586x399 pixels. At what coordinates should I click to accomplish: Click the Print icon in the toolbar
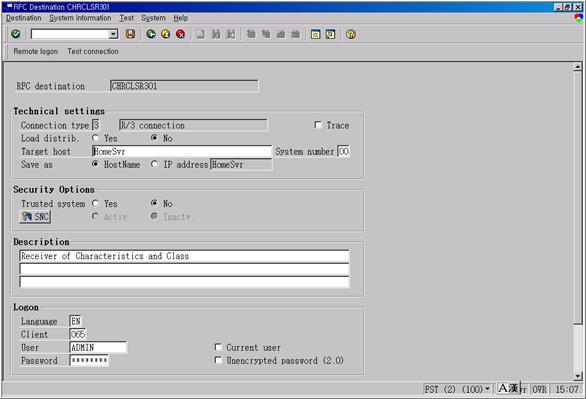point(201,34)
